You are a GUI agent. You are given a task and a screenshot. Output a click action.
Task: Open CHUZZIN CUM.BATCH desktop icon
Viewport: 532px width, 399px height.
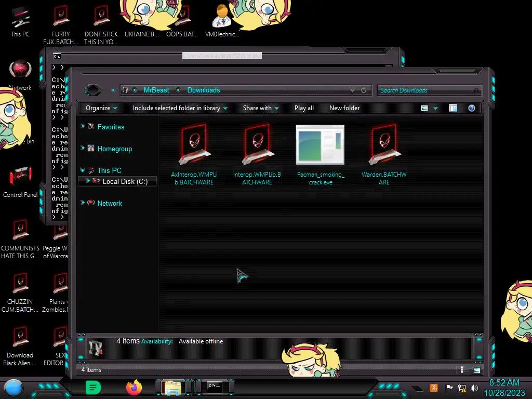pyautogui.click(x=20, y=292)
